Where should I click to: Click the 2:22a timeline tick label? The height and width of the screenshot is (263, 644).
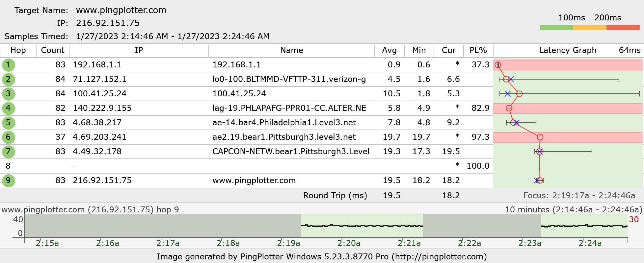[x=470, y=243]
